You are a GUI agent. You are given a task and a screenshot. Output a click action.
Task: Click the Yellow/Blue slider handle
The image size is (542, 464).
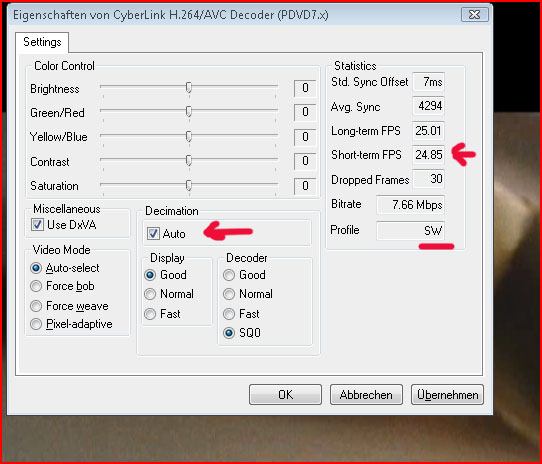click(x=189, y=136)
